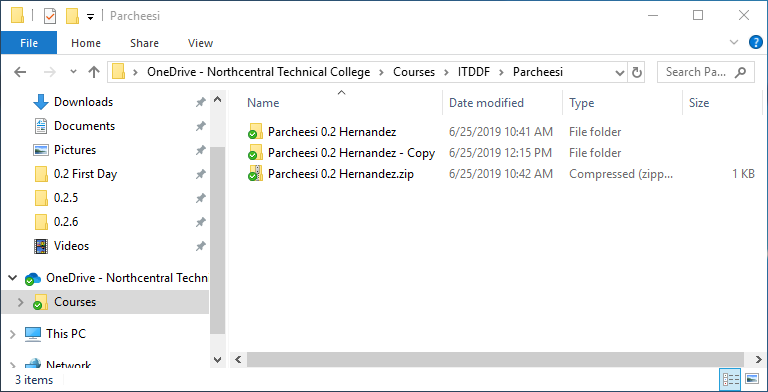Open the 0.2.6 pinned folder
768x392 pixels.
66,222
